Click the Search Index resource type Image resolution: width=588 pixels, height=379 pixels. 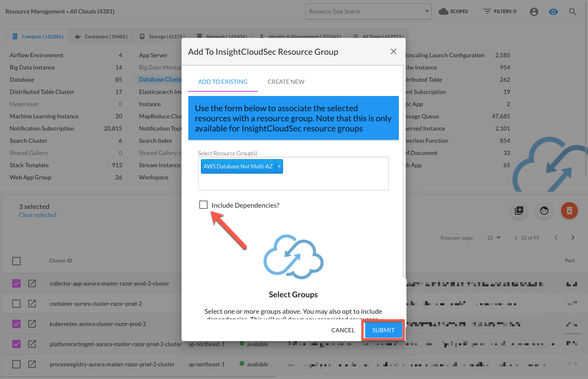point(155,141)
